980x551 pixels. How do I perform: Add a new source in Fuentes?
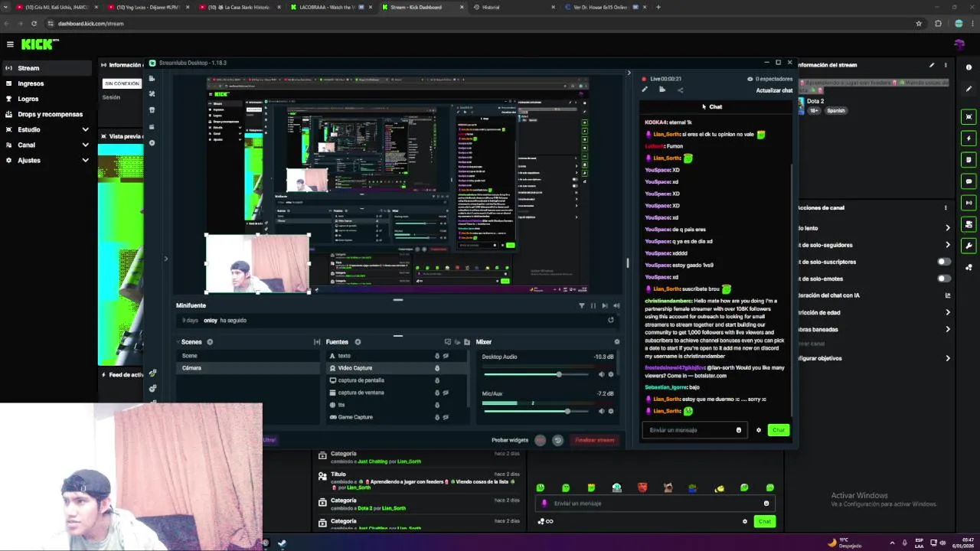pyautogui.click(x=358, y=342)
